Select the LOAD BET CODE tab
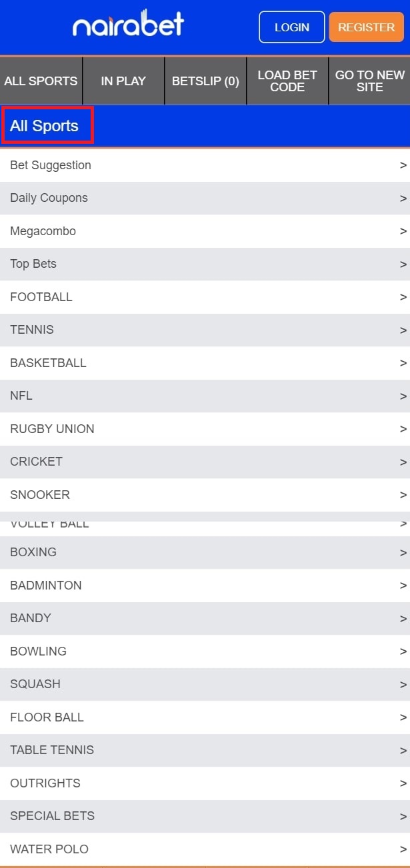This screenshot has width=410, height=868. click(x=287, y=81)
